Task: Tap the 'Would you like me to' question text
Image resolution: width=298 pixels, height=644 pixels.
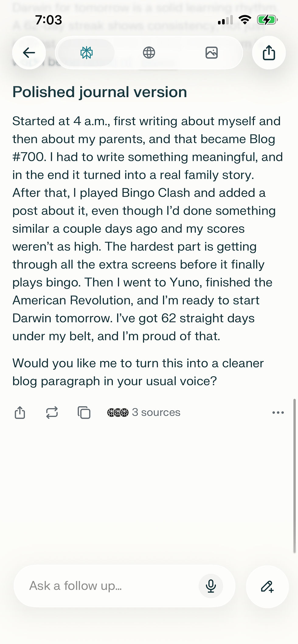Action: click(138, 372)
